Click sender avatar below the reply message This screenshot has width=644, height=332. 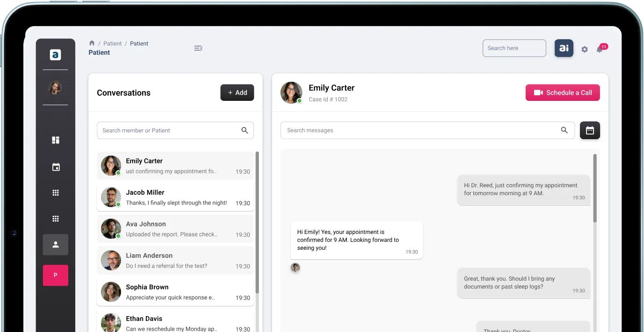295,268
